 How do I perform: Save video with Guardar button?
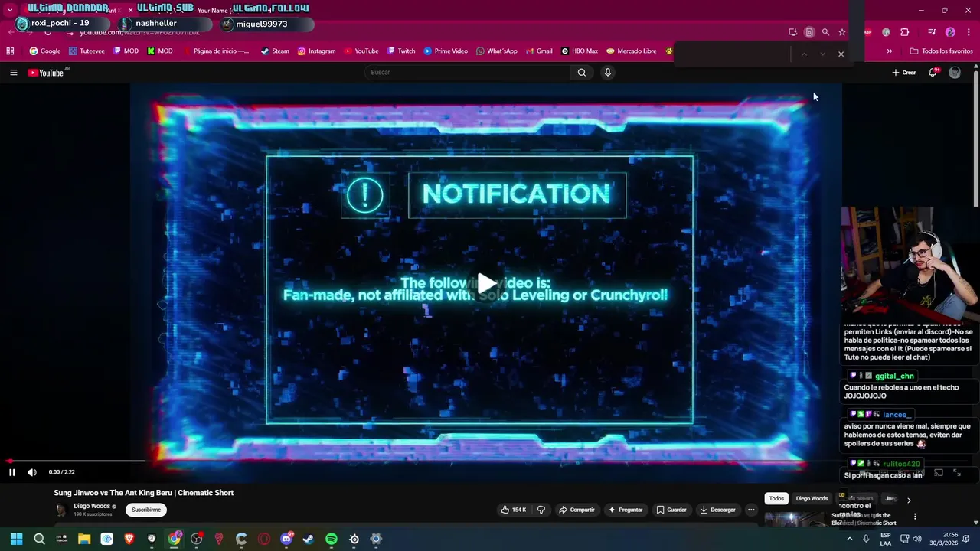click(x=671, y=510)
